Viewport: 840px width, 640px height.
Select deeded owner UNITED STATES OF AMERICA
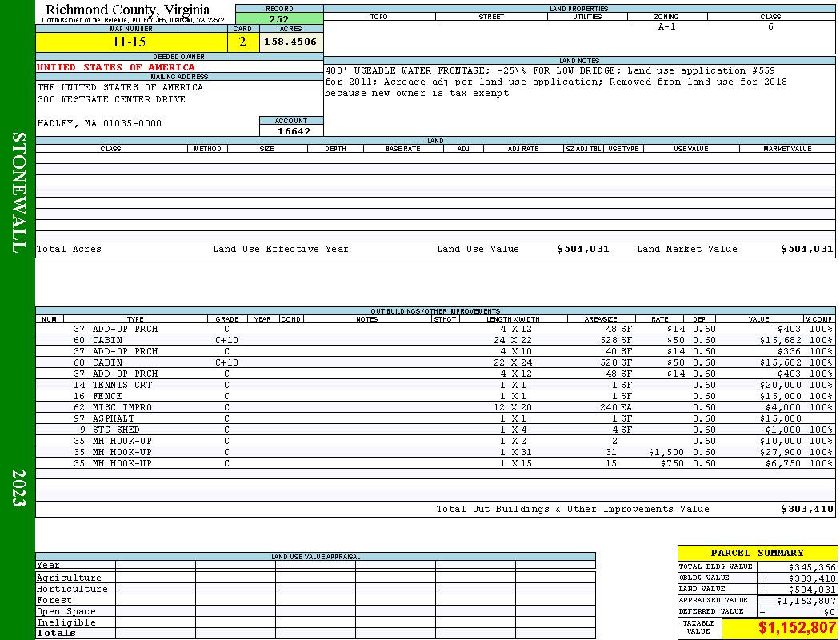click(x=116, y=67)
